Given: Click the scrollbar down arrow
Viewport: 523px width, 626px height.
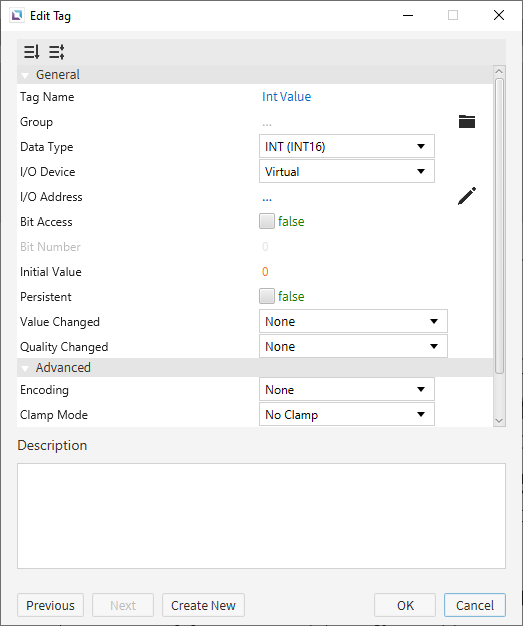Looking at the screenshot, I should [499, 421].
